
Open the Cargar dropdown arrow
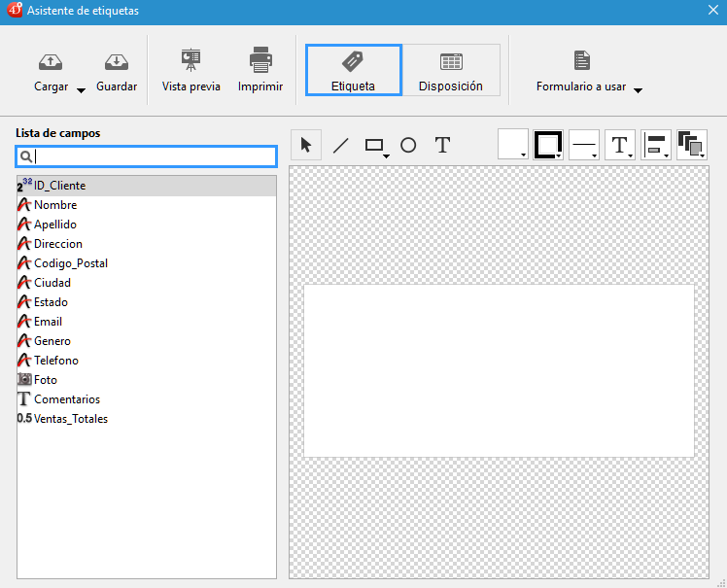point(81,89)
